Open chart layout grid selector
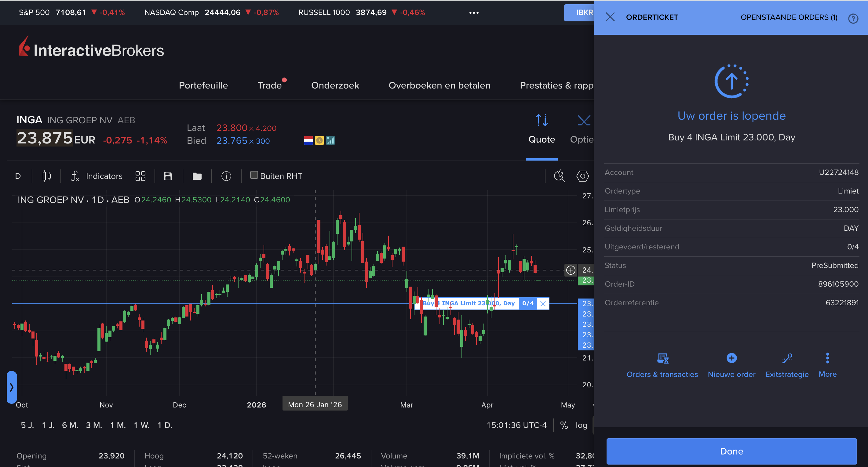The width and height of the screenshot is (868, 467). click(x=140, y=176)
